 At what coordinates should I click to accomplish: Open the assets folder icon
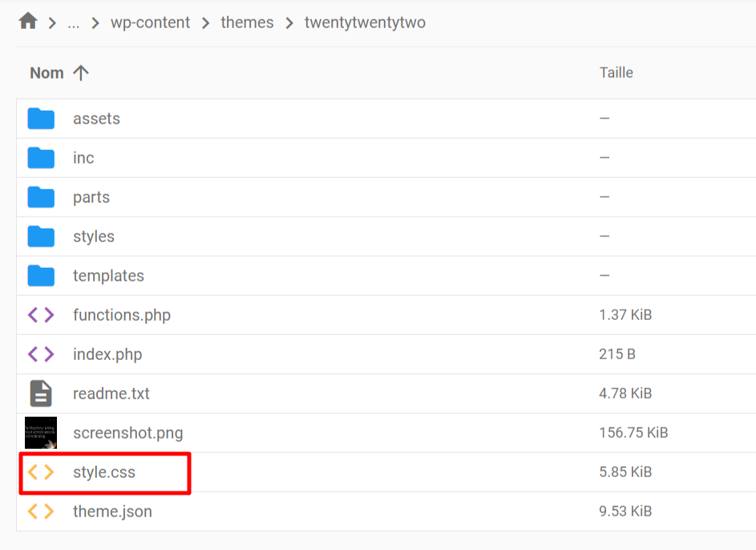41,119
